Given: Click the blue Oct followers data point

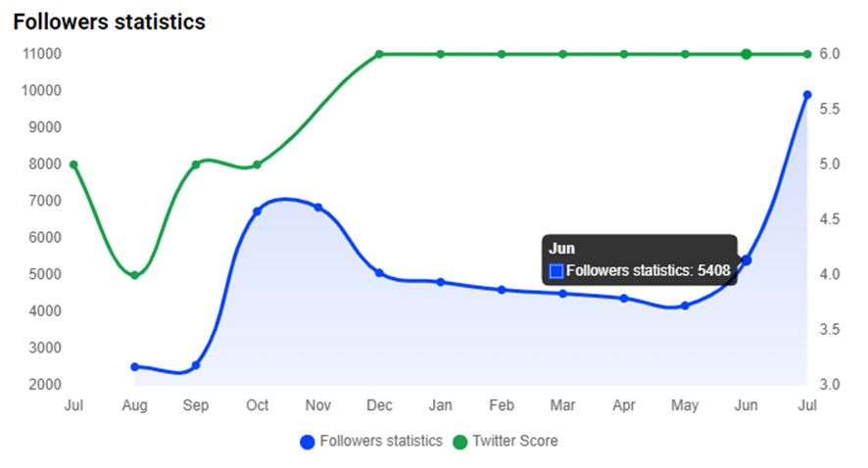Looking at the screenshot, I should [257, 211].
